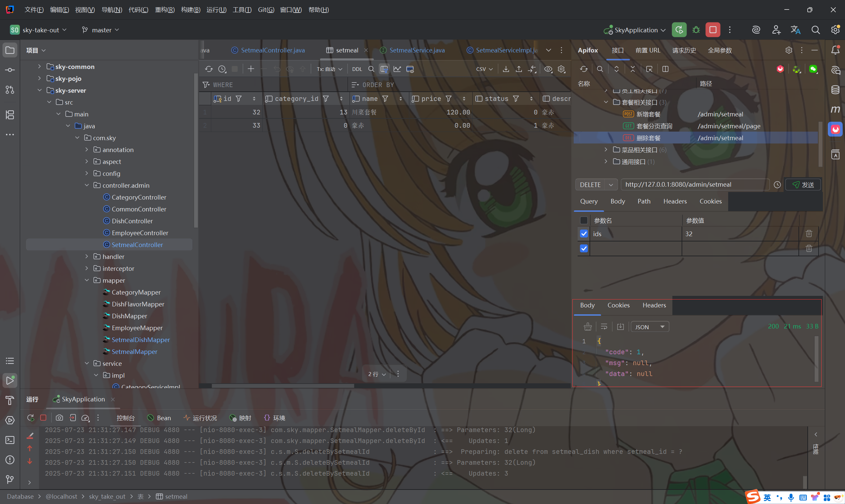This screenshot has height=504, width=845.
Task: Uncheck the ids parameter checkbox
Action: [x=584, y=234]
